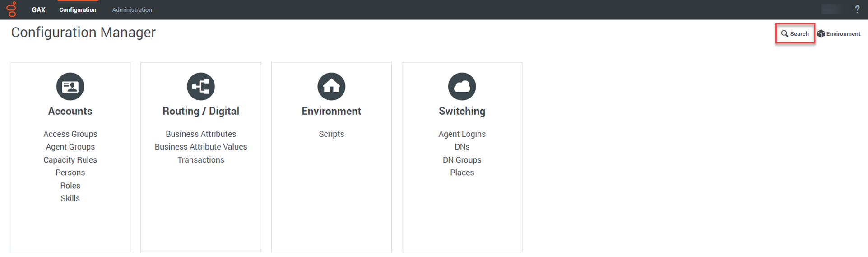Viewport: 868px width, 257px height.
Task: Open the Access Groups link
Action: tap(70, 134)
